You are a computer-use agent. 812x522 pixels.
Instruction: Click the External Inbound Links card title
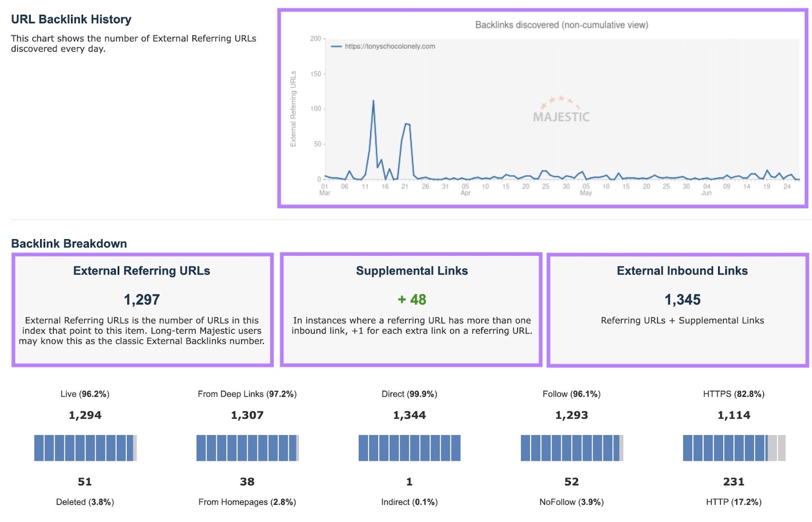682,271
